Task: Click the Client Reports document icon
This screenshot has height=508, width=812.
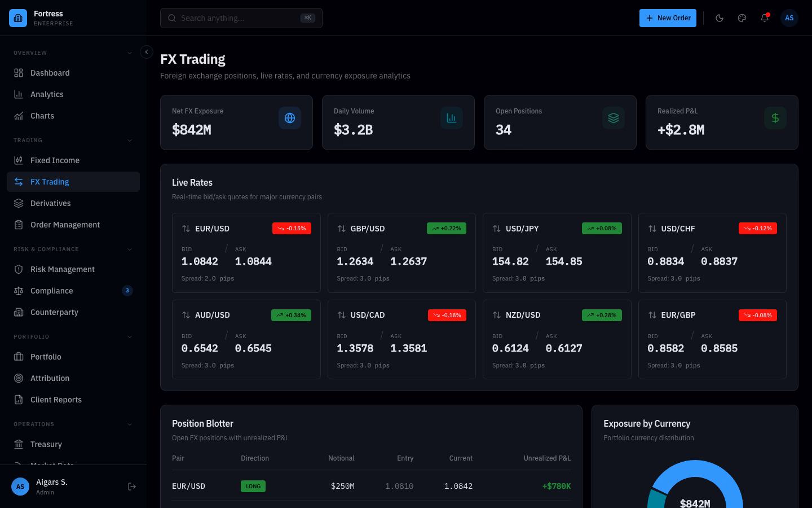Action: click(19, 400)
